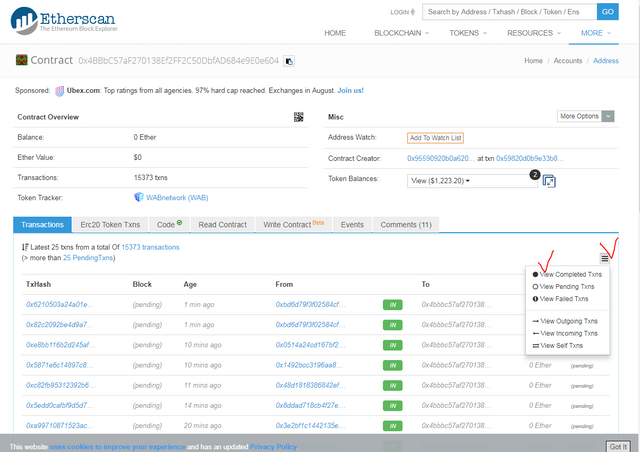The height and width of the screenshot is (452, 640).
Task: Expand the RESOURCES nav dropdown
Action: click(534, 33)
